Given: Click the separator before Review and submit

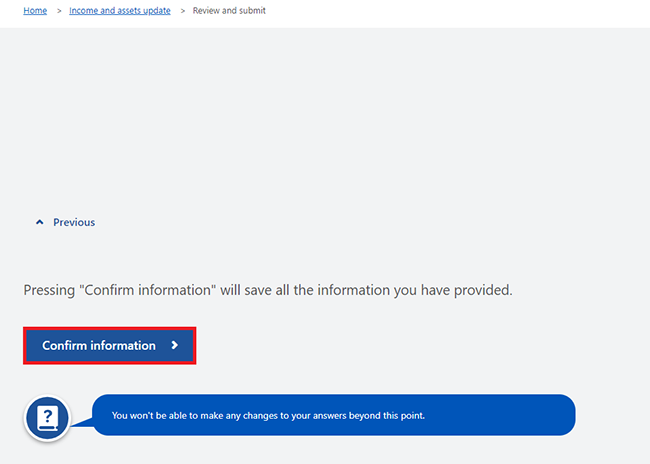Looking at the screenshot, I should click(x=182, y=11).
